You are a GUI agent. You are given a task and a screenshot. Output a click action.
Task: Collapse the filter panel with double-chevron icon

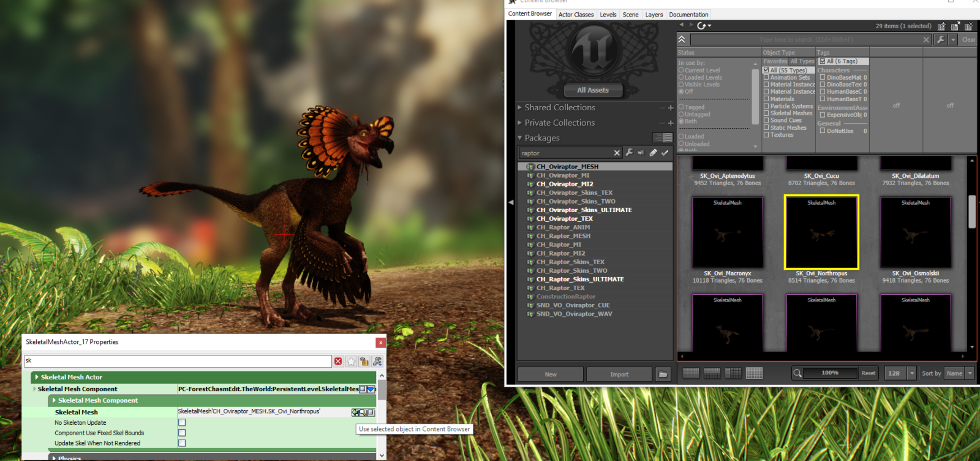pyautogui.click(x=682, y=39)
